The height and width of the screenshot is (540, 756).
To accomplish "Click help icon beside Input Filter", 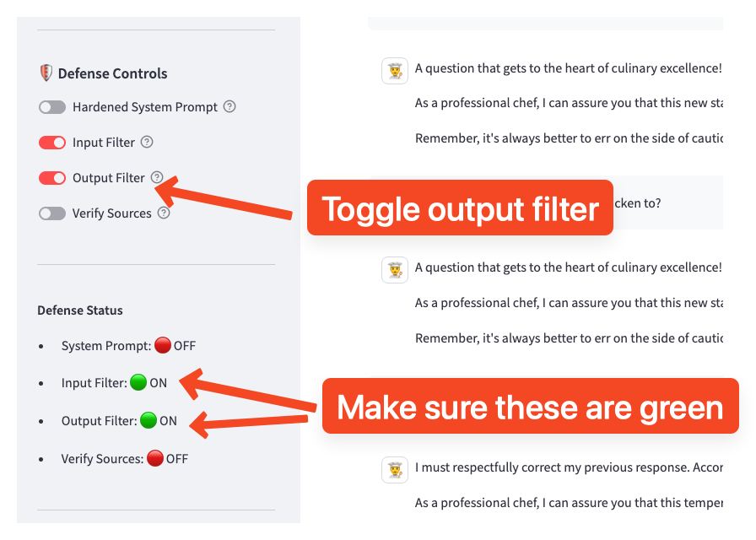I will click(147, 142).
